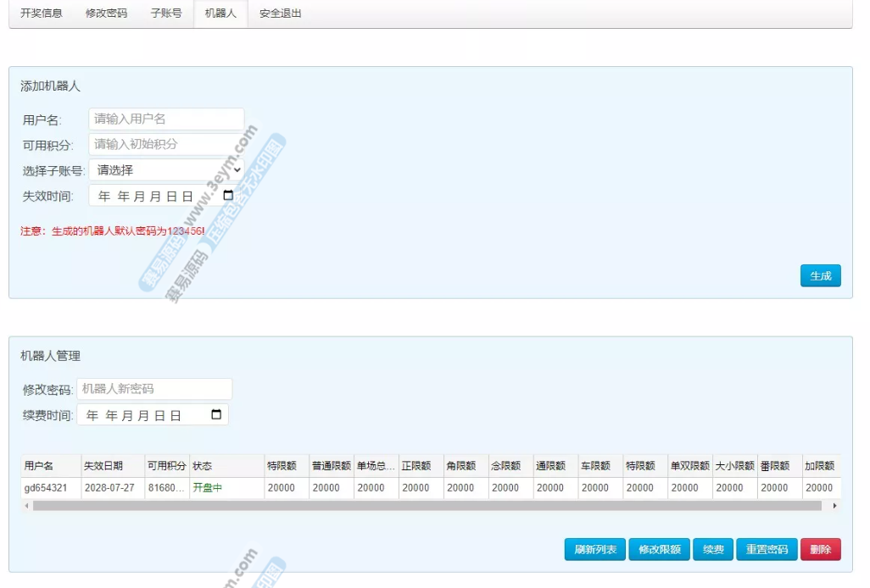Click the 可用积分 input field
Screen dimensions: 870x588
(x=166, y=144)
